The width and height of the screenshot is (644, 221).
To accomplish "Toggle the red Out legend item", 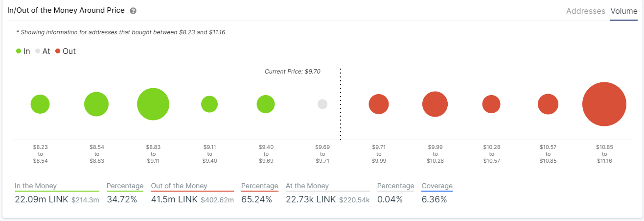I will [66, 51].
